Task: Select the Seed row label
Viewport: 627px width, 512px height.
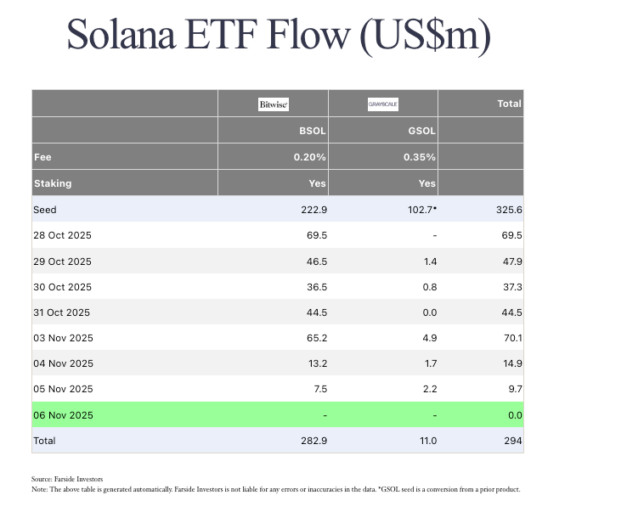Action: click(x=46, y=209)
